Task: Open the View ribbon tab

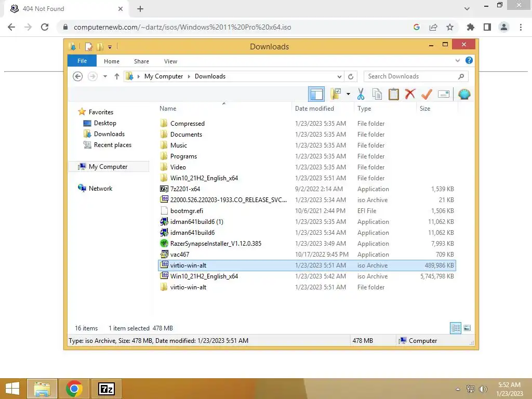Action: coord(170,61)
